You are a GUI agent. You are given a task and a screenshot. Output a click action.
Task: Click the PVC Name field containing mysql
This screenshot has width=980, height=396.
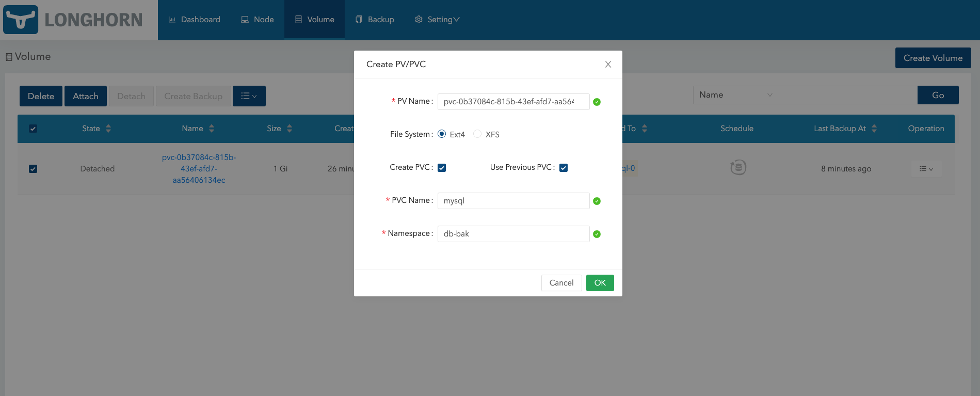tap(513, 201)
